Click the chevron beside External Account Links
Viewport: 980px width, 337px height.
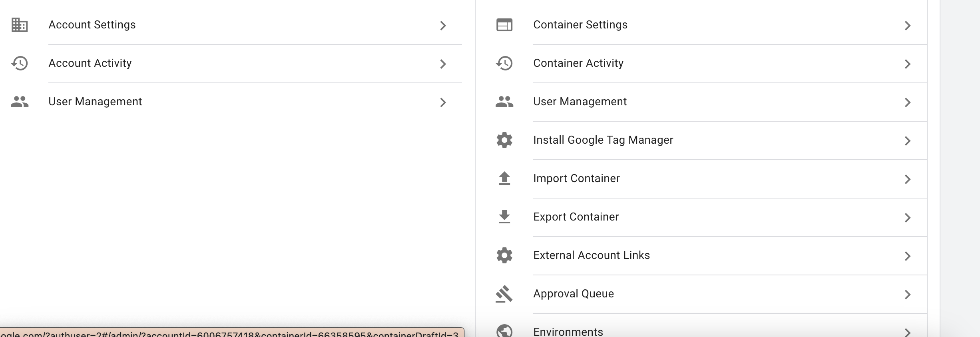click(908, 256)
